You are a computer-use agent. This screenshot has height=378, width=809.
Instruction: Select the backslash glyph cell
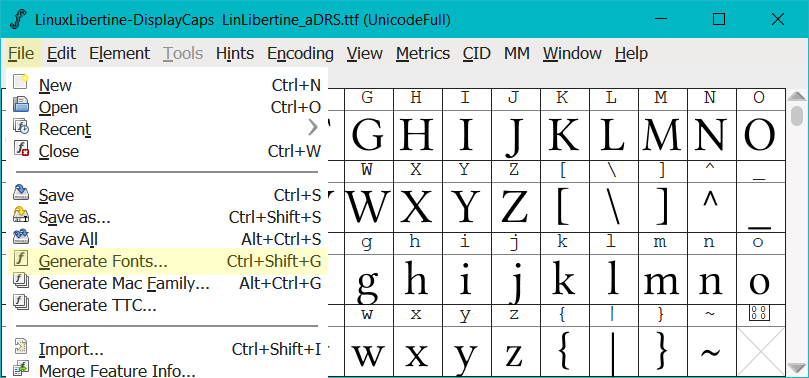click(x=613, y=207)
